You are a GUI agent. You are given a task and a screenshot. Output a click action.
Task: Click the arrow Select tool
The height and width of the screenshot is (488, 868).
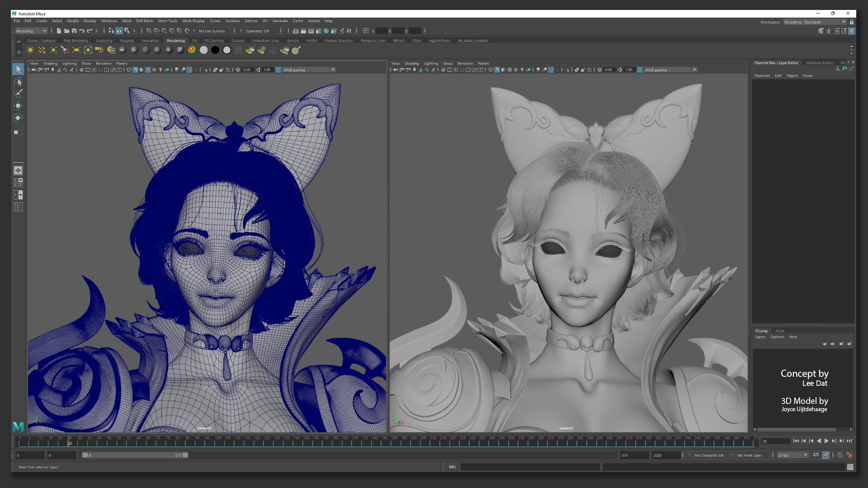18,69
